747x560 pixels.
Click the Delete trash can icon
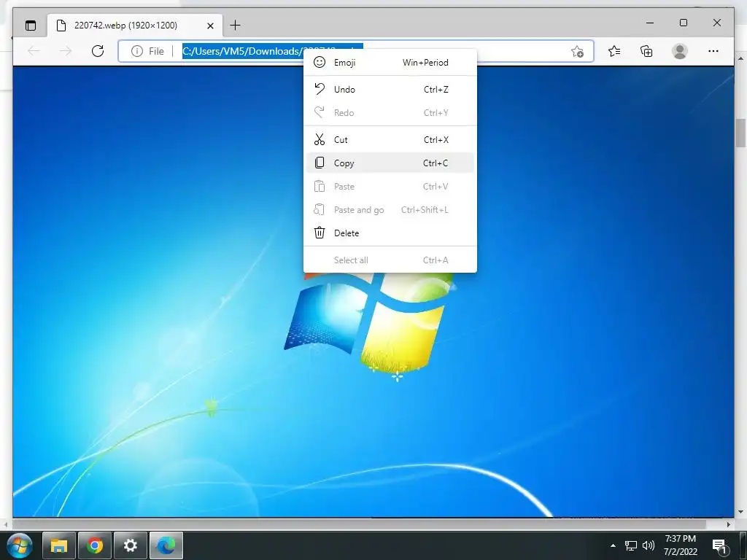click(x=320, y=233)
